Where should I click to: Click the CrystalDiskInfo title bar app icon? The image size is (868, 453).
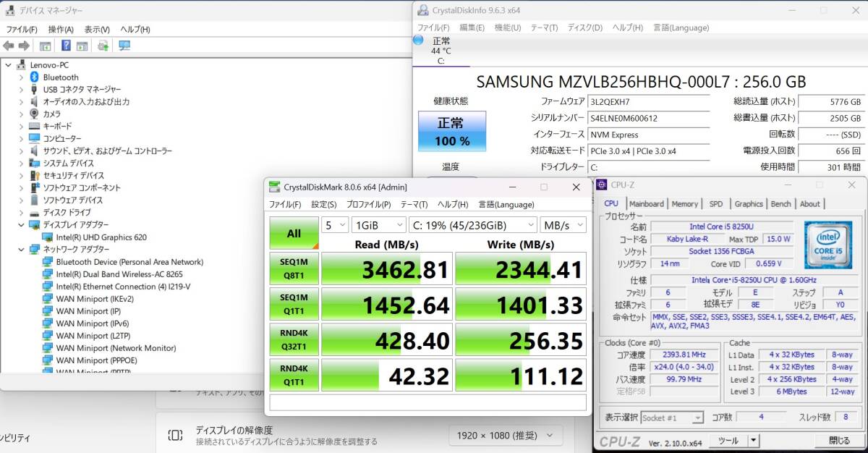(422, 10)
